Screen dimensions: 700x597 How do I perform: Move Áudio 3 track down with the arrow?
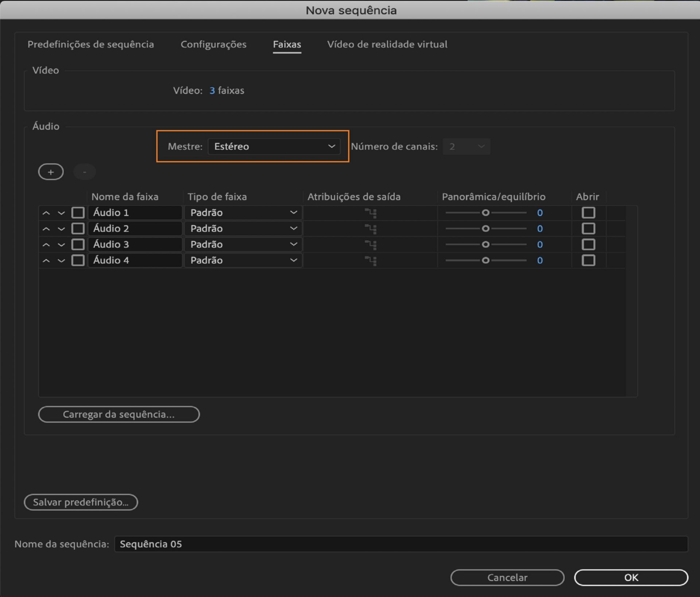61,245
